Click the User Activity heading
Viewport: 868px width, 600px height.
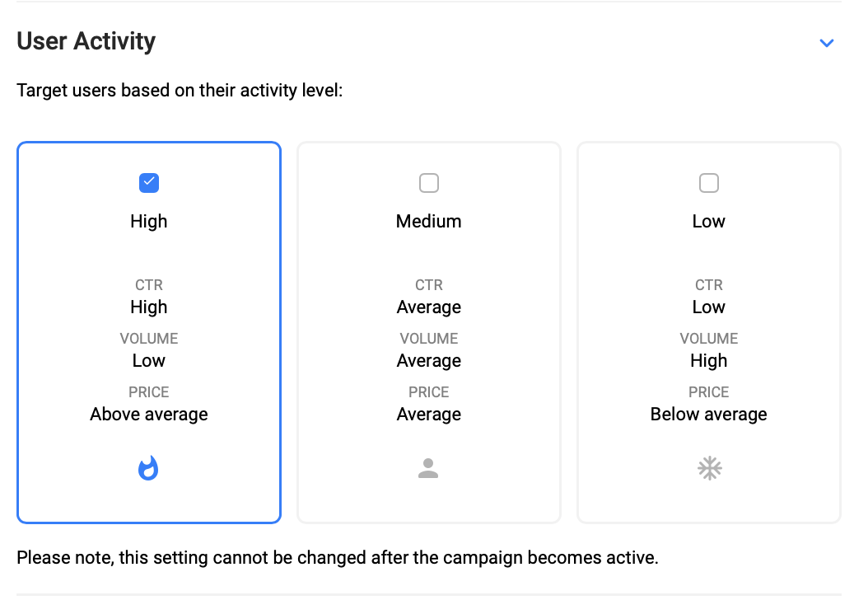tap(86, 41)
